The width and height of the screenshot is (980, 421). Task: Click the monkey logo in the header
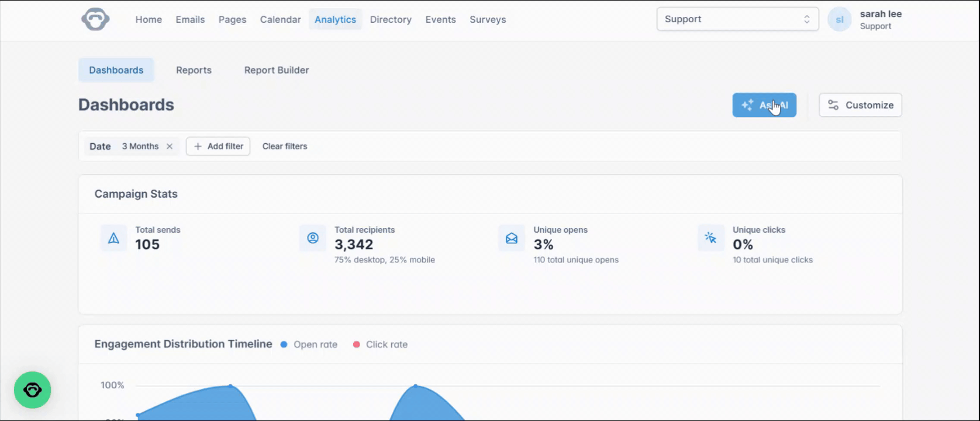coord(95,19)
